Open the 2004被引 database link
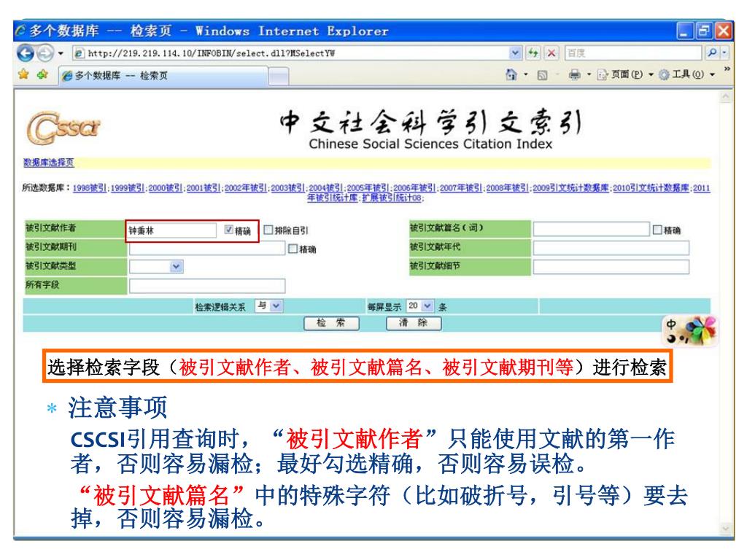Screen dimensions: 747x560 point(326,188)
